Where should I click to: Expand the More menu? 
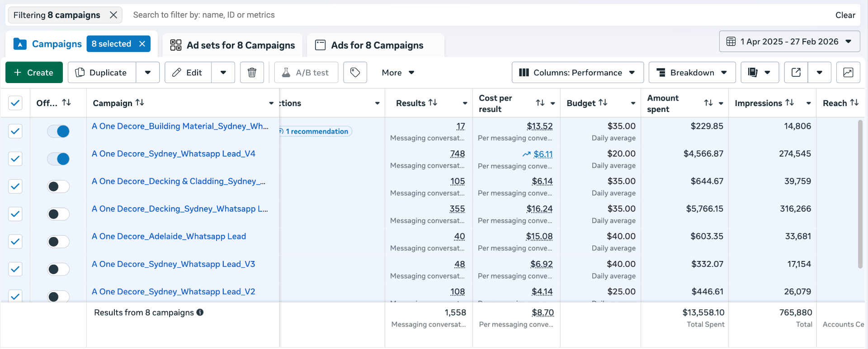point(398,73)
